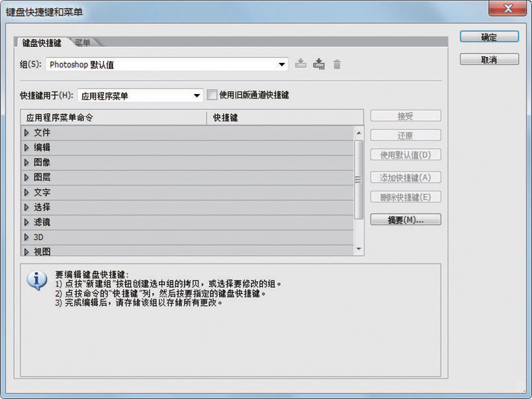
Task: Expand the 文件 menu command group
Action: click(x=27, y=132)
